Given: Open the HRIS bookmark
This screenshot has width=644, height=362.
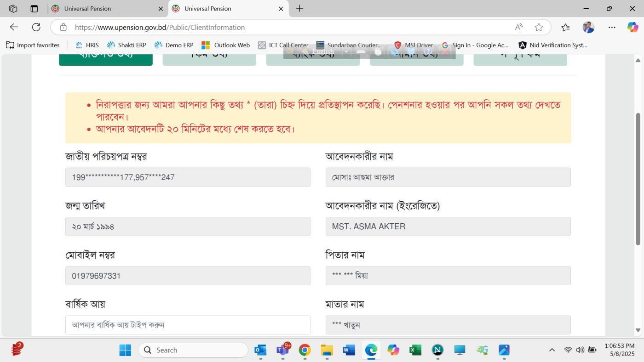Looking at the screenshot, I should pos(86,45).
